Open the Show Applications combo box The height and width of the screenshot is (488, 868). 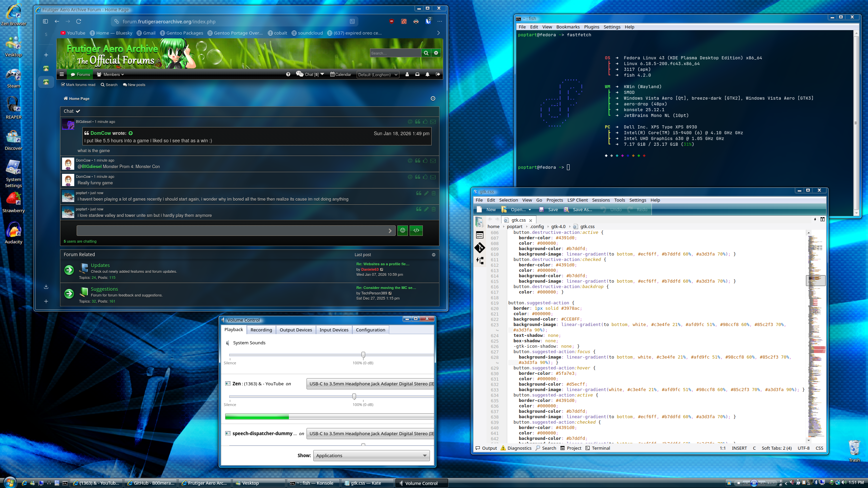371,455
